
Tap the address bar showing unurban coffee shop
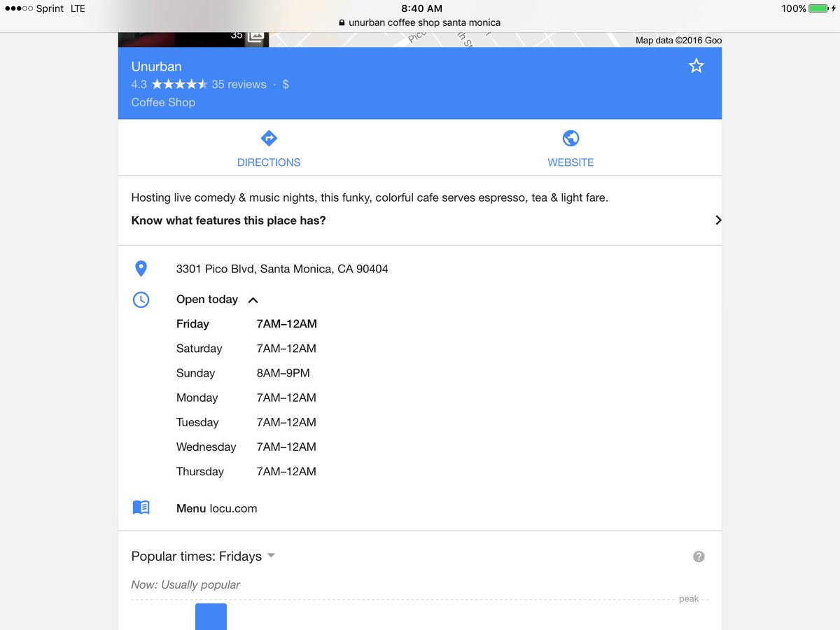[420, 22]
